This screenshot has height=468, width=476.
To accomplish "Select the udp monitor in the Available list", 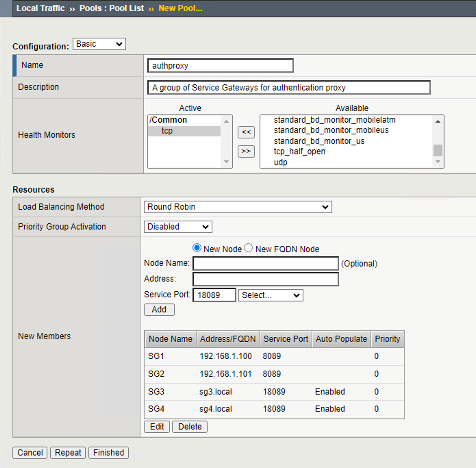I will 280,162.
